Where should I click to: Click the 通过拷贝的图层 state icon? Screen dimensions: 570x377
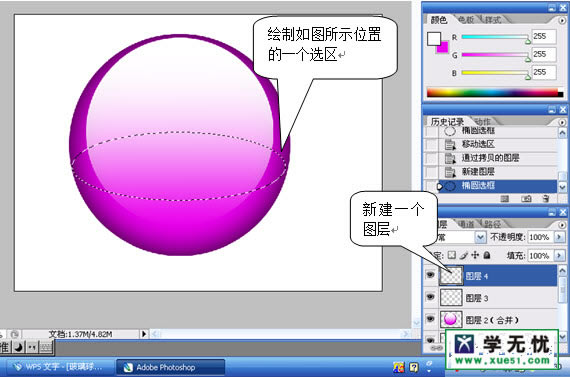pyautogui.click(x=450, y=158)
